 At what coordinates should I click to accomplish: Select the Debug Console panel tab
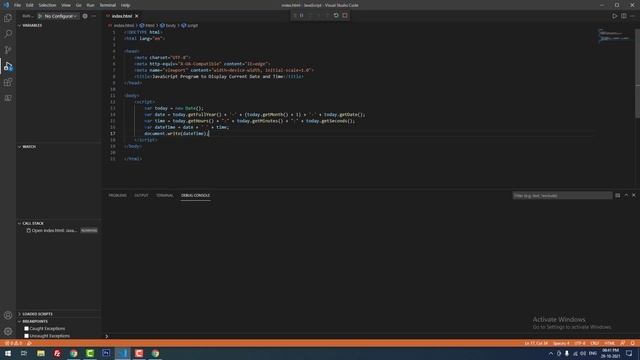(196, 196)
